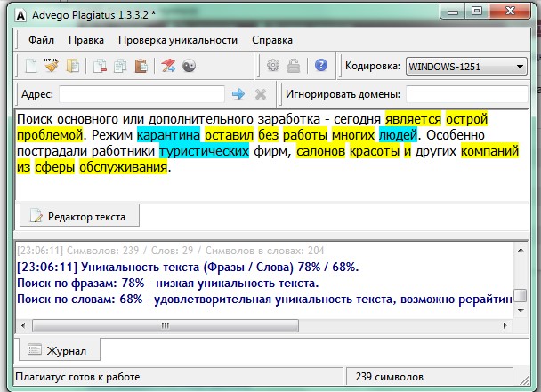Click the highlighted word компаний

[x=490, y=151]
